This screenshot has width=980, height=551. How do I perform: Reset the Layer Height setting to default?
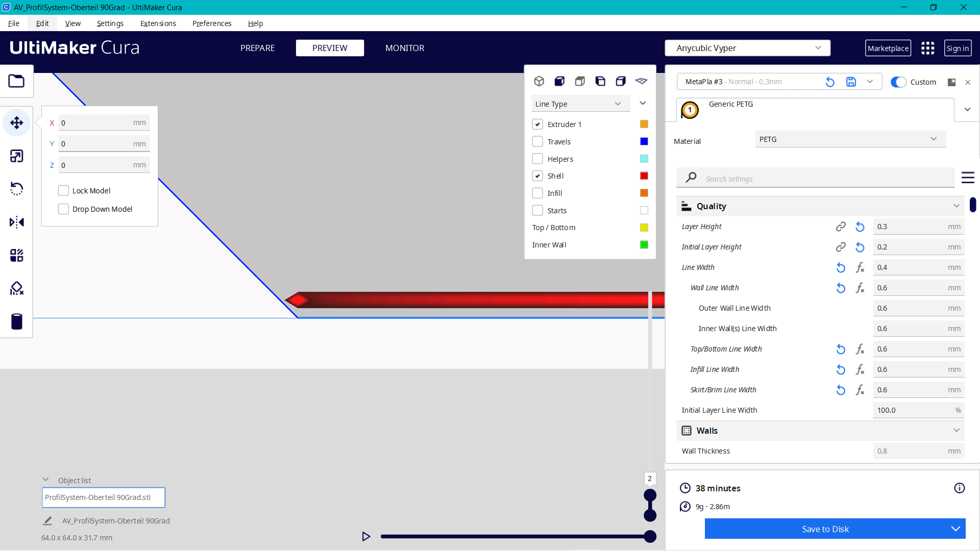(860, 227)
